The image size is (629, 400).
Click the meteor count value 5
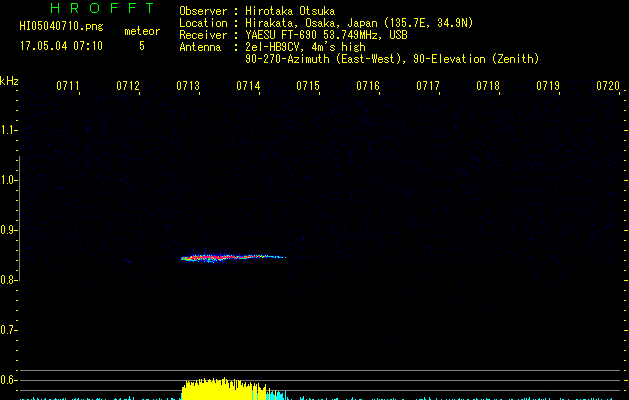tap(142, 46)
